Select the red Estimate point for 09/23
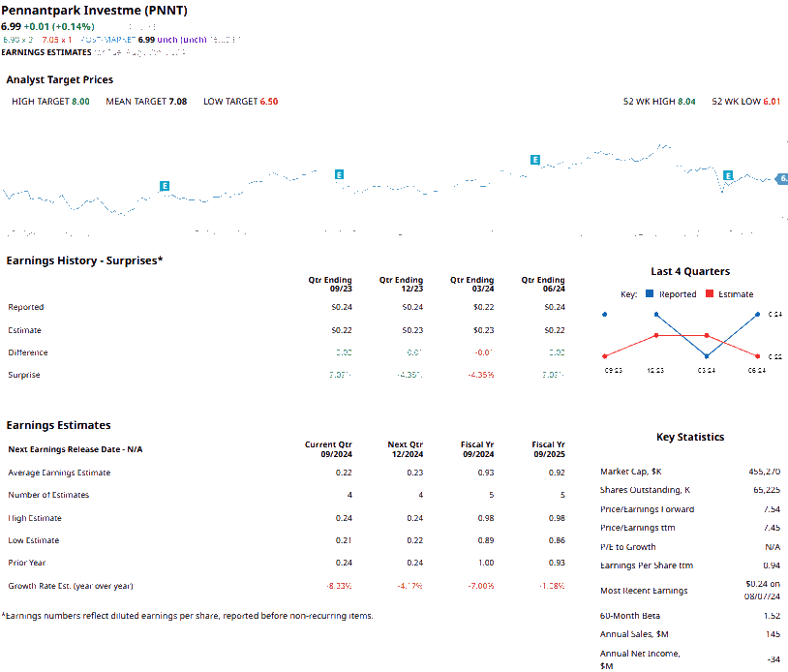Screen dimensions: 788x672 [x=605, y=356]
